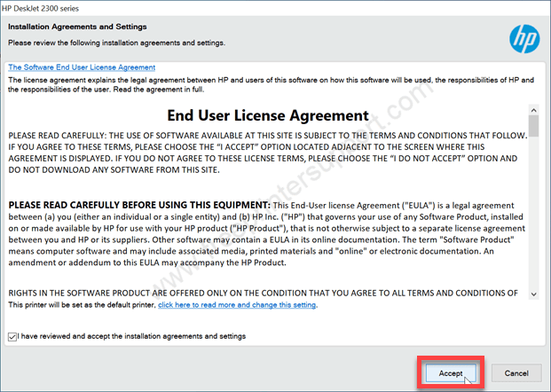This screenshot has height=392, width=551.
Task: Click the End User License Agreement heading
Action: 268,115
